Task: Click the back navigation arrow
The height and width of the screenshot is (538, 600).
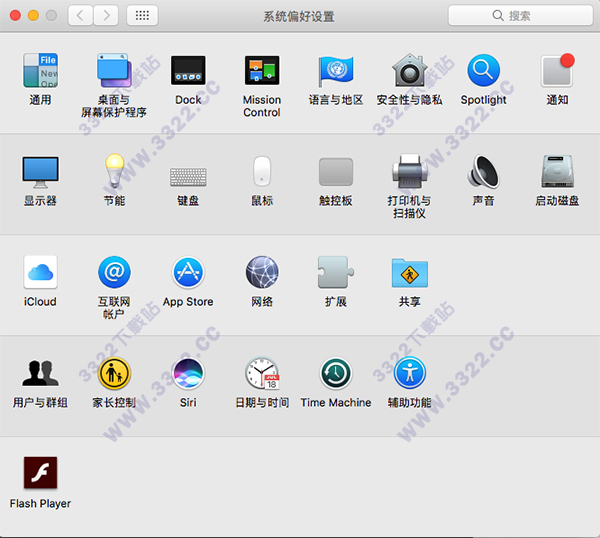Action: [80, 15]
